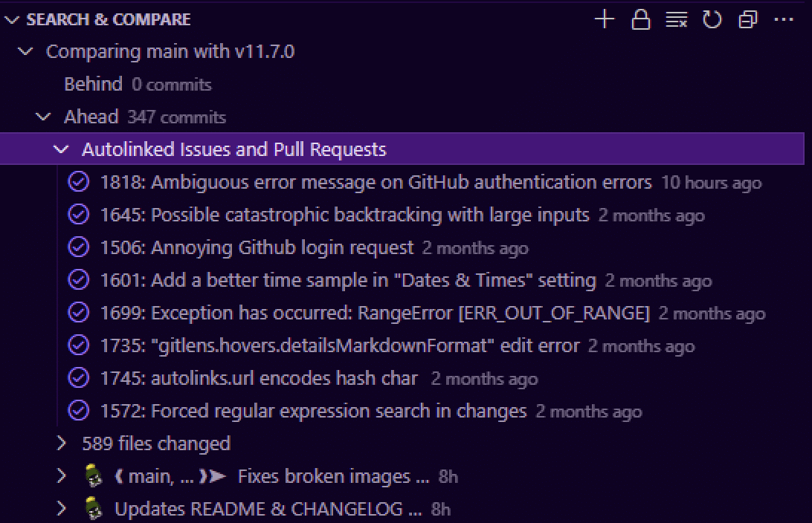Viewport: 812px width, 523px height.
Task: Click the clear results icon
Action: (x=677, y=19)
